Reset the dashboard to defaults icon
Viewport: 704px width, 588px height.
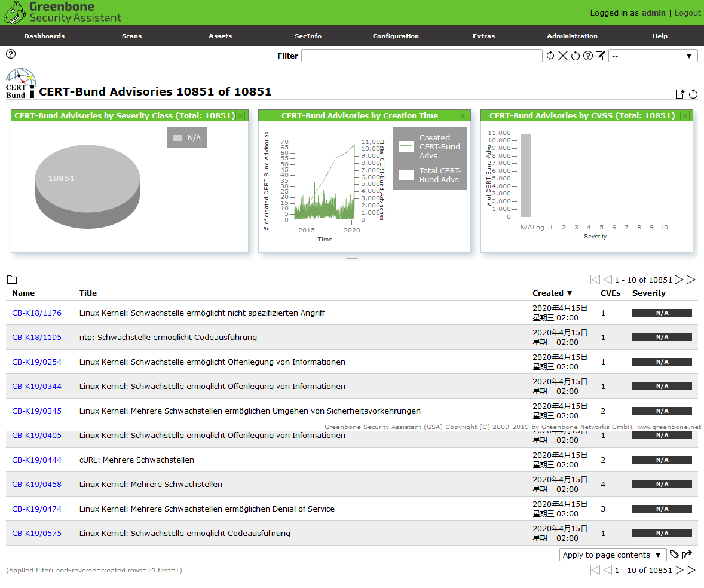693,94
